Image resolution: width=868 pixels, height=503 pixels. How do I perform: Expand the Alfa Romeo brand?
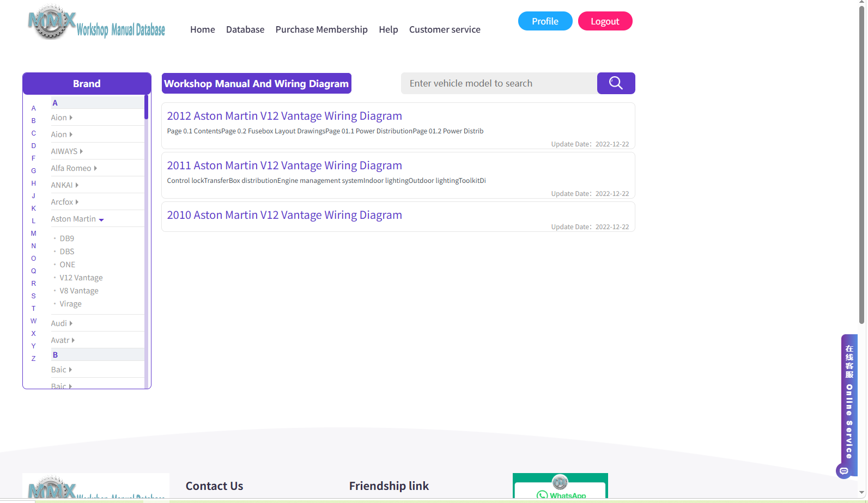pos(74,168)
